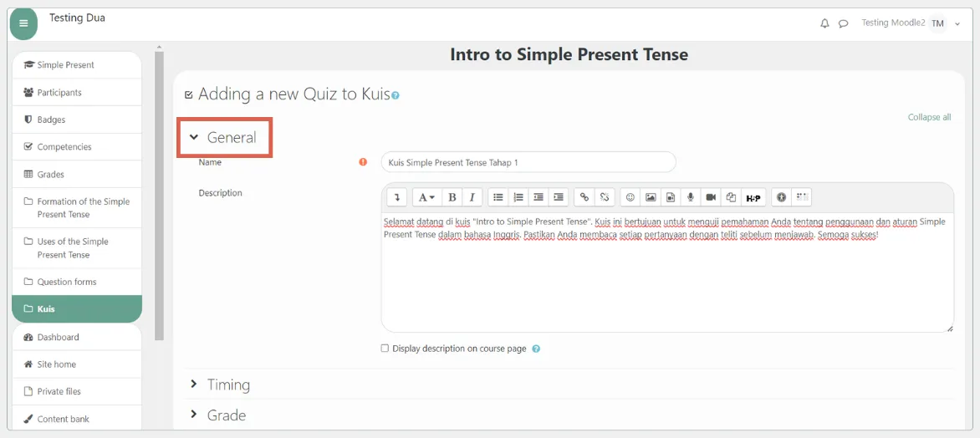Toggle italic formatting

[472, 197]
